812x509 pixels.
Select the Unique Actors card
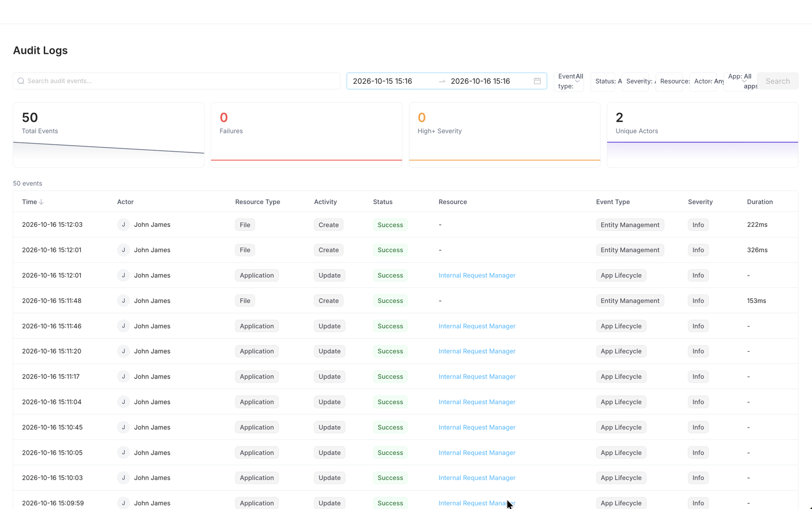(702, 135)
